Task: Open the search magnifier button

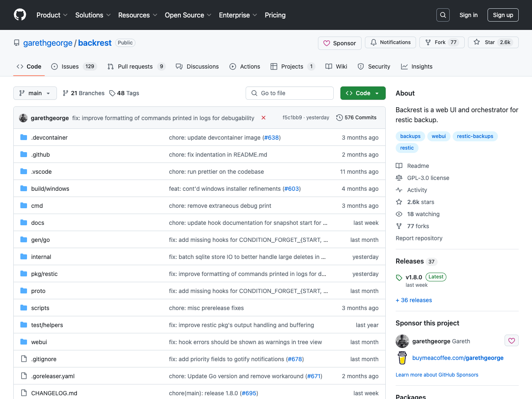Action: [x=443, y=15]
